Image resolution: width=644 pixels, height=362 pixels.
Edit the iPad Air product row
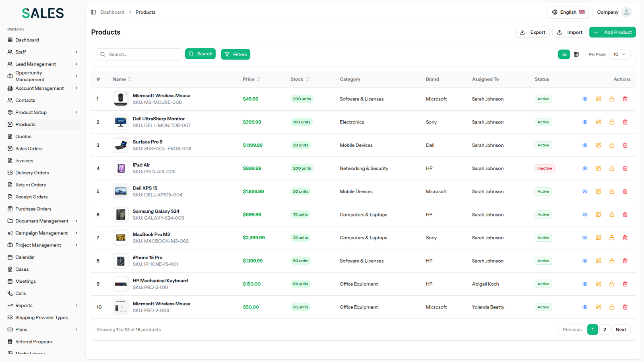tap(598, 168)
